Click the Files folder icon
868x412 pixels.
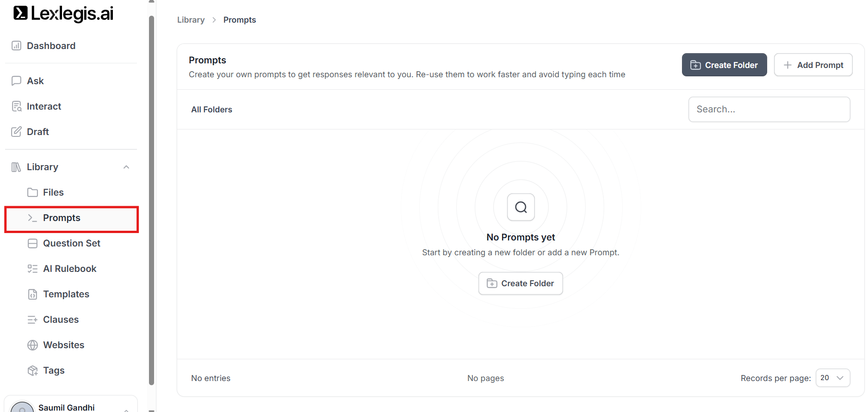[32, 192]
